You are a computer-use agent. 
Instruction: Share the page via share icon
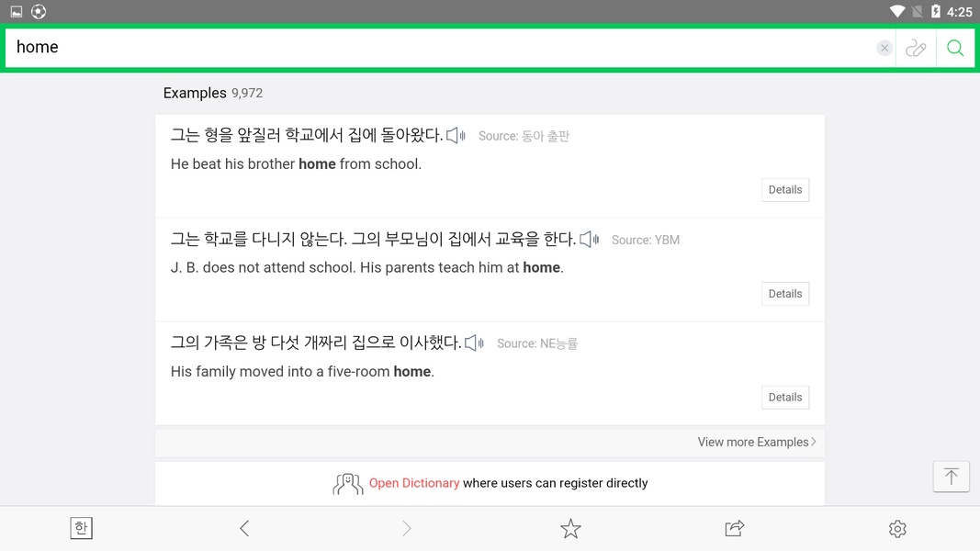click(x=735, y=529)
